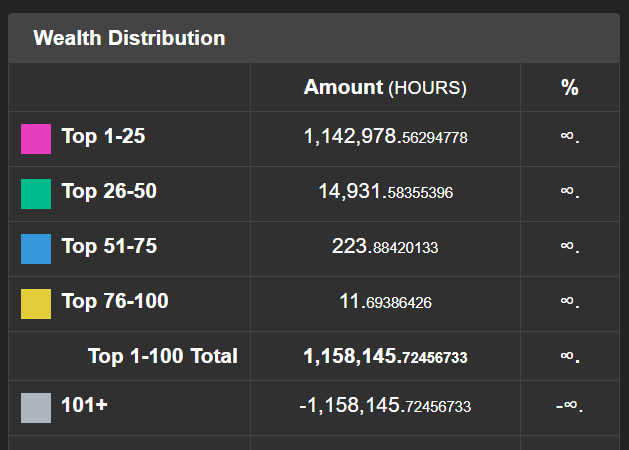The image size is (629, 450).
Task: Select the Top 1-100 Total label
Action: [163, 356]
